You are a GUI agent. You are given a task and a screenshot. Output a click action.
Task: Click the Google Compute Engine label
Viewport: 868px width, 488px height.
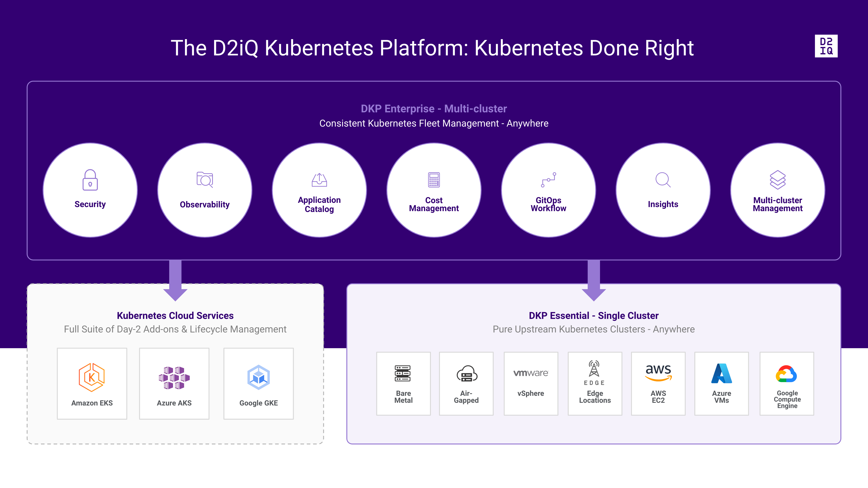787,399
